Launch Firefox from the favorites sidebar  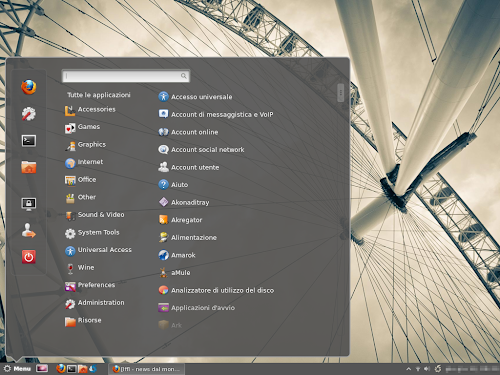tap(29, 87)
